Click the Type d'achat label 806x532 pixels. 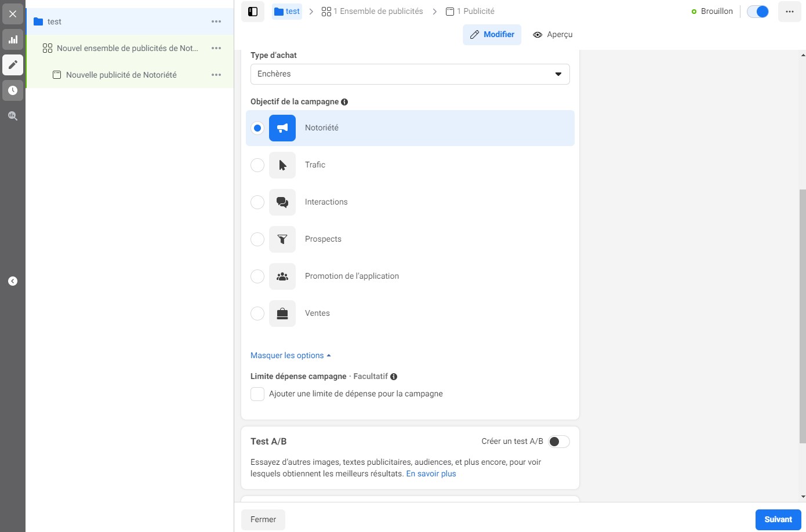tap(274, 56)
